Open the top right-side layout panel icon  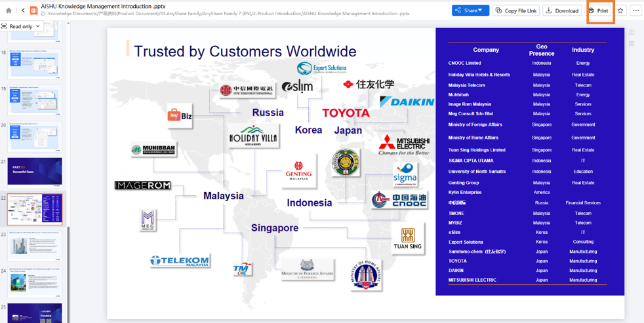(x=632, y=32)
